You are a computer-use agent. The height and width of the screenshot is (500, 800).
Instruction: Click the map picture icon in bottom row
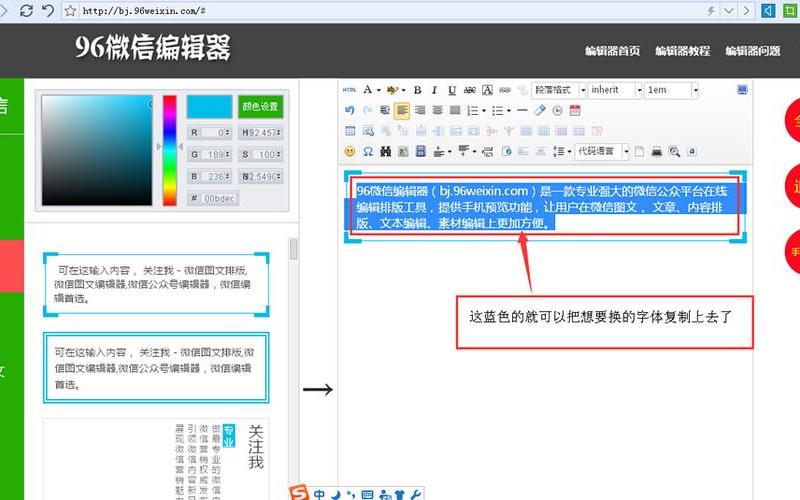[403, 152]
